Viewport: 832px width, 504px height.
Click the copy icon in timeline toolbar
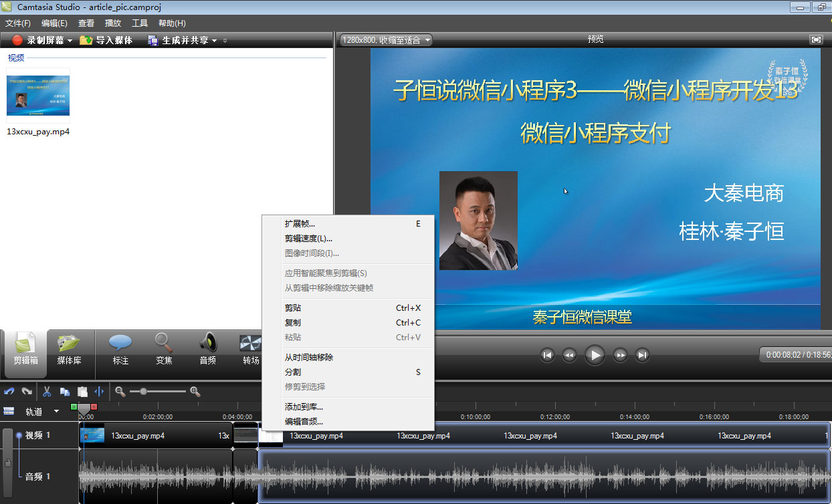[x=65, y=392]
